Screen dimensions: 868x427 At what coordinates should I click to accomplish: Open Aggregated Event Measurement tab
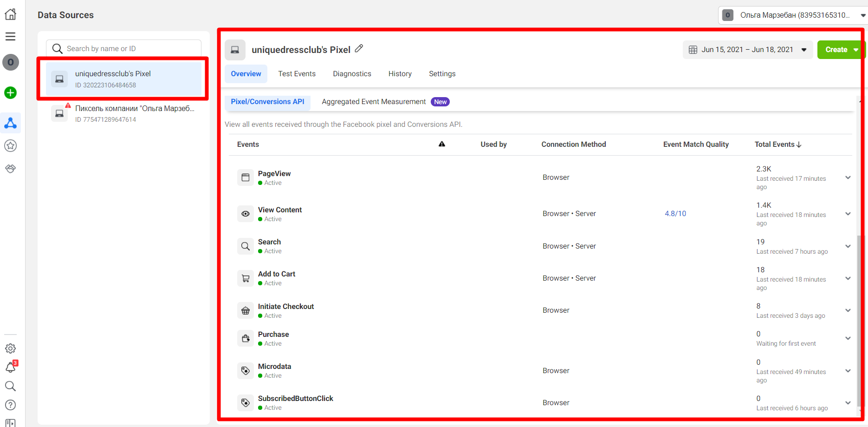tap(374, 102)
